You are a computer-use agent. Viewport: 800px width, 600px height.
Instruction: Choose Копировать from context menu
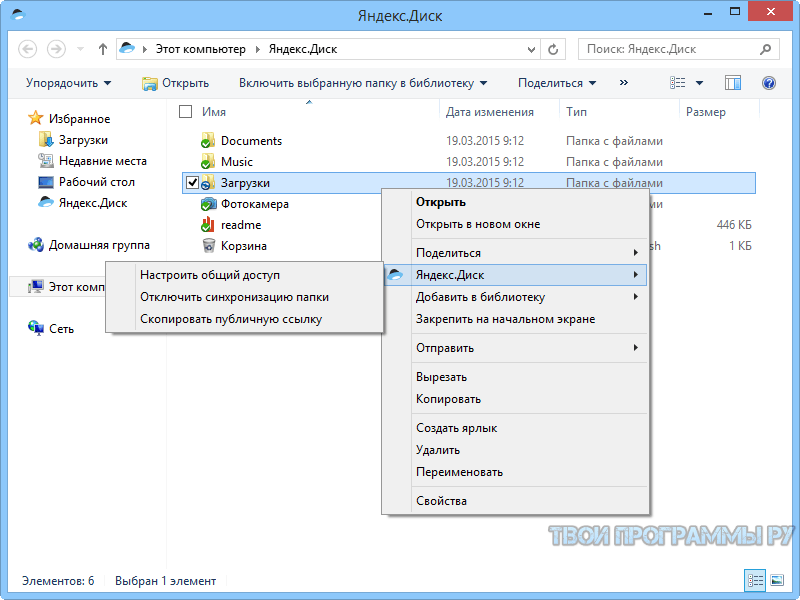coord(515,399)
